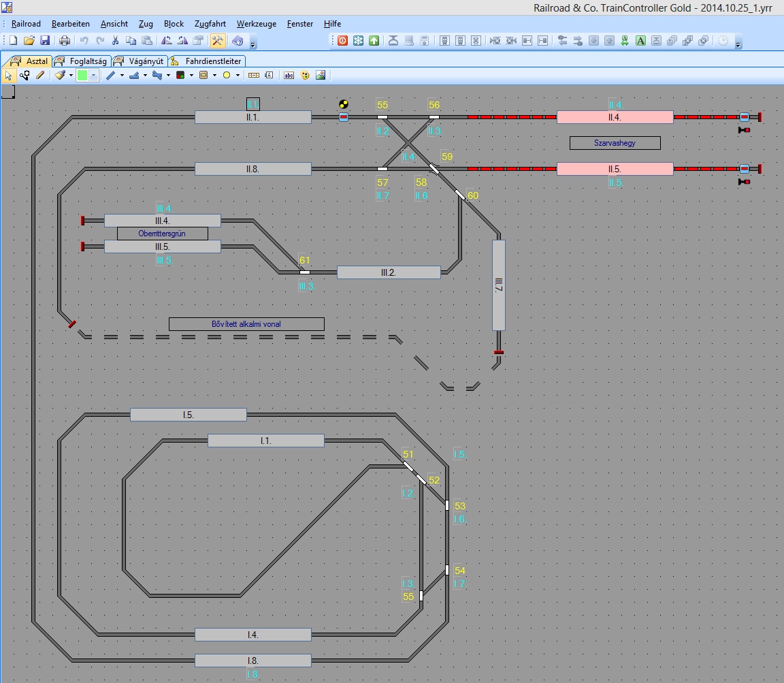This screenshot has height=683, width=784.
Task: Select the text label 'abc' tool
Action: coord(289,76)
